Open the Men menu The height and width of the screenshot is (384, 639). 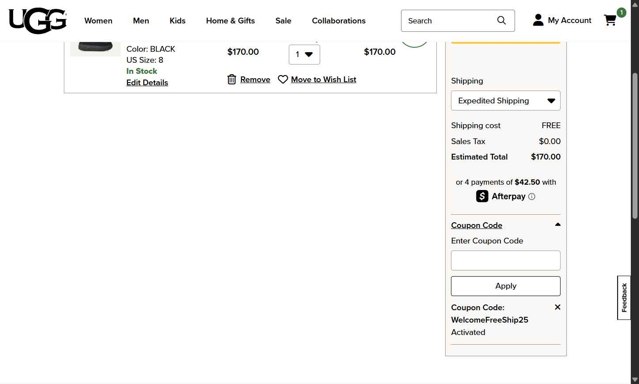pyautogui.click(x=141, y=21)
